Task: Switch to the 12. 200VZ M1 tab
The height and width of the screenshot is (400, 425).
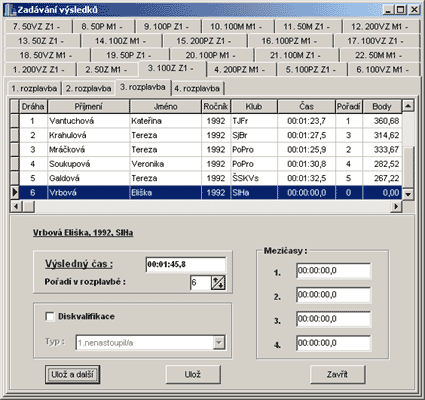Action: tap(380, 27)
